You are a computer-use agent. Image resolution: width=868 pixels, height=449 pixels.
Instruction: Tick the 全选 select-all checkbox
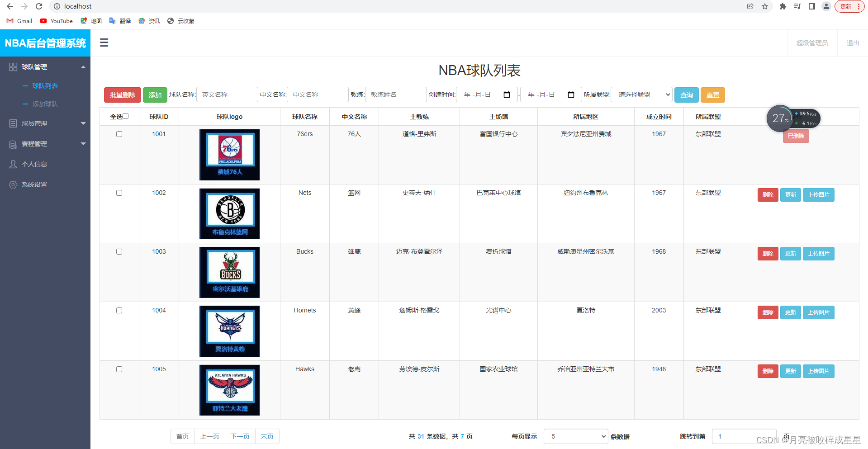pos(126,116)
